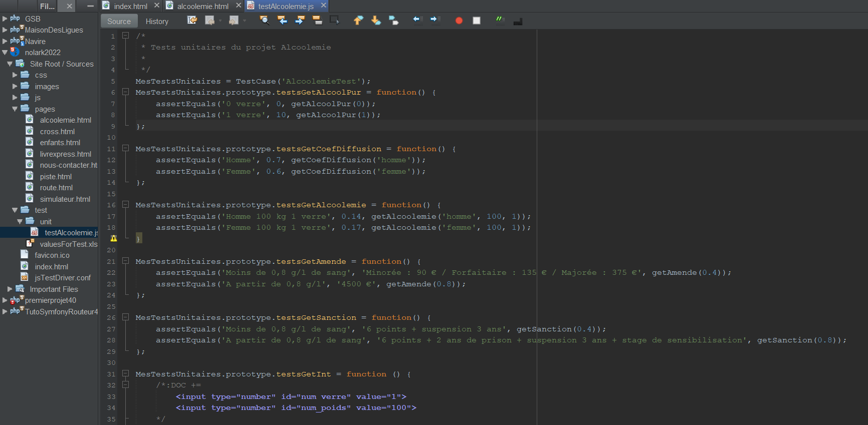Select the Navire project node

35,41
